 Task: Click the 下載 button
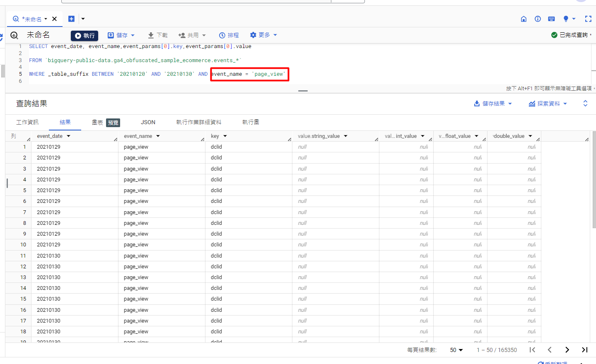click(158, 35)
